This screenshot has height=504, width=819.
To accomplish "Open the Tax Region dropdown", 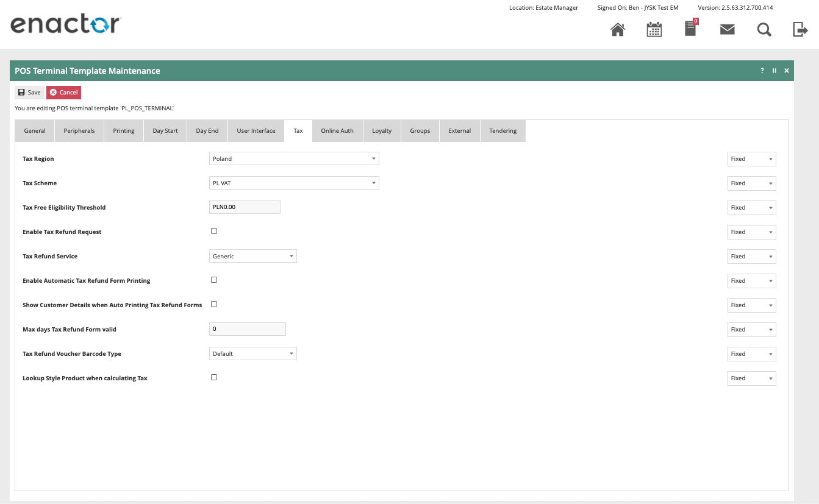I will coord(294,159).
